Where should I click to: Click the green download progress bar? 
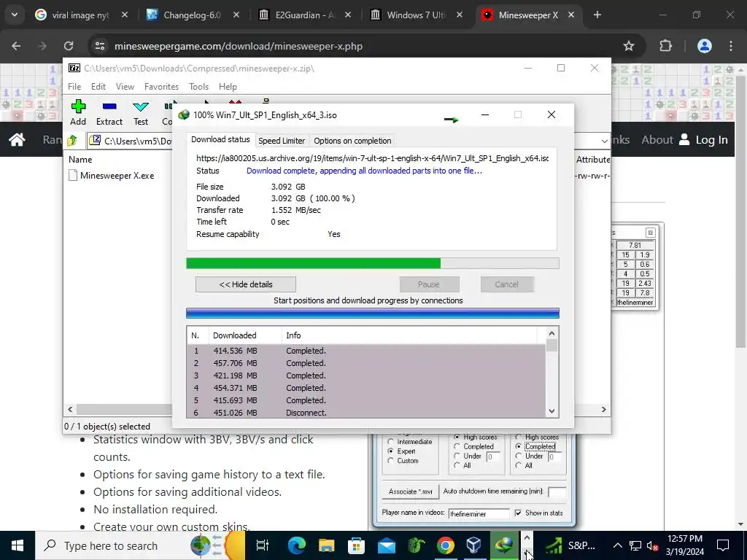pyautogui.click(x=373, y=263)
